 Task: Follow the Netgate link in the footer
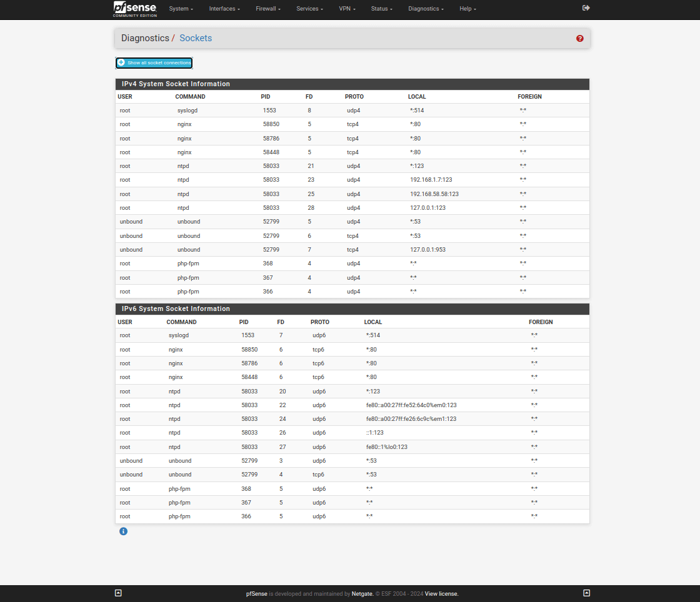(x=362, y=594)
